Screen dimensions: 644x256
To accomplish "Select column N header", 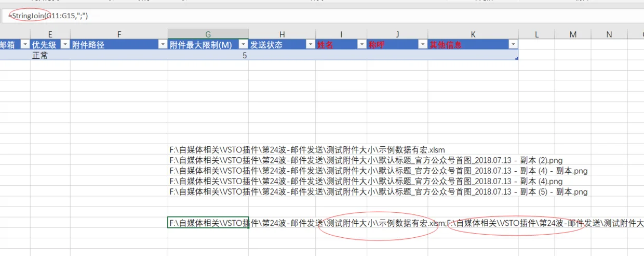I will coord(609,34).
